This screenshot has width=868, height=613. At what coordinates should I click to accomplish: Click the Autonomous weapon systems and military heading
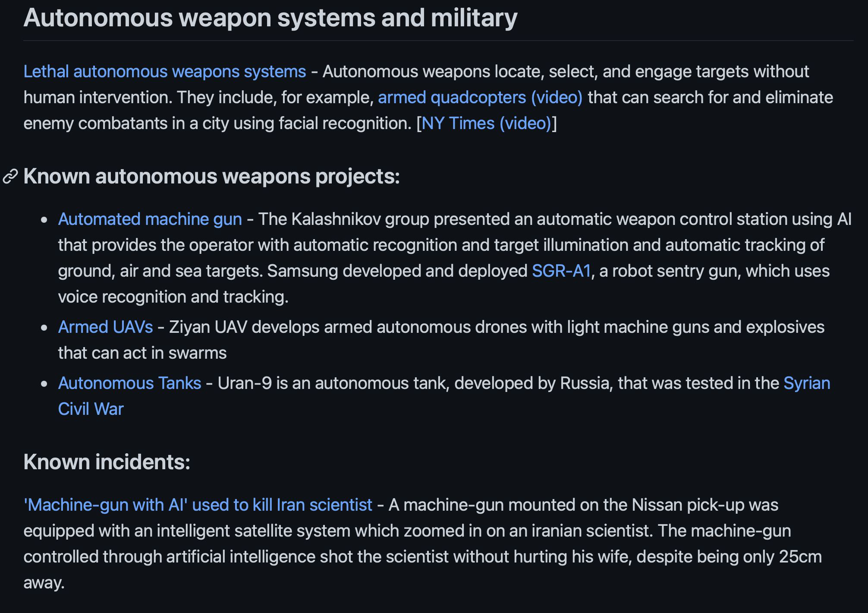point(270,18)
